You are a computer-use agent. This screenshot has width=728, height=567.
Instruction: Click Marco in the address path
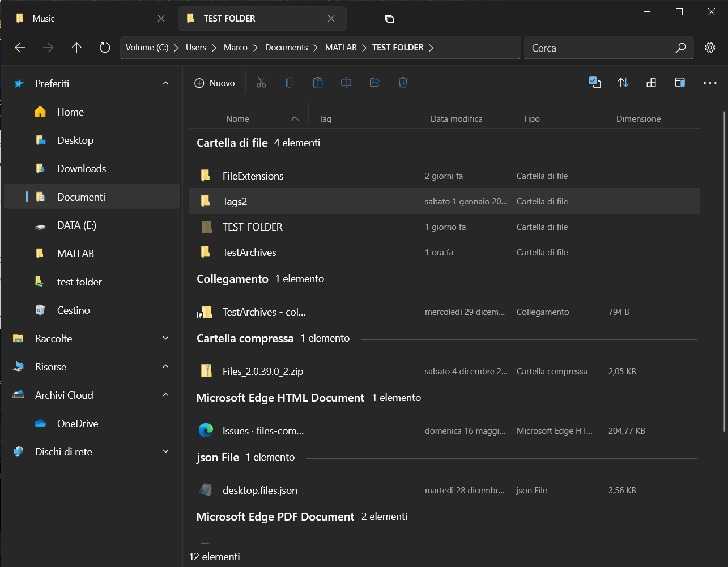(236, 48)
